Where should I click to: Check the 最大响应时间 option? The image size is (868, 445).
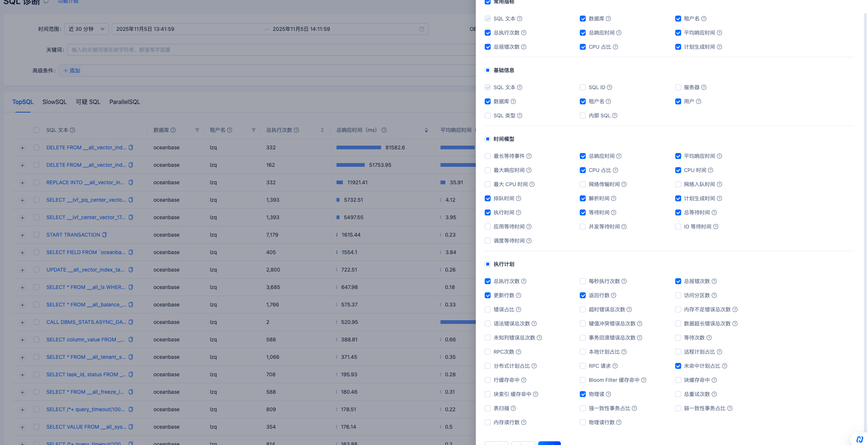click(x=488, y=170)
